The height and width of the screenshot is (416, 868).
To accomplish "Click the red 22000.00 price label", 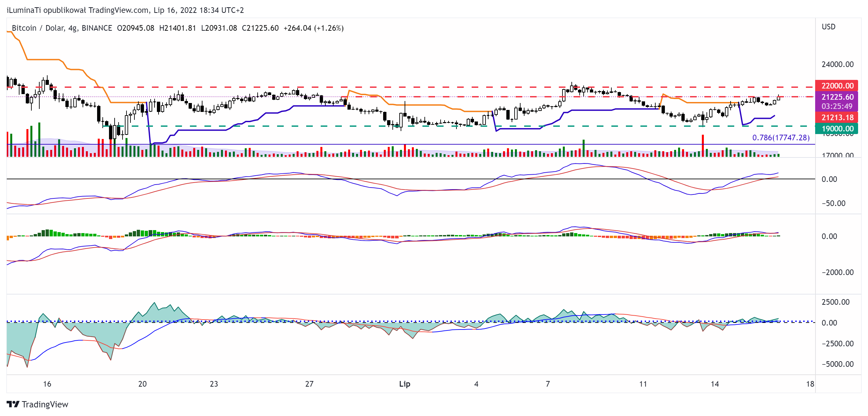I will (x=837, y=86).
